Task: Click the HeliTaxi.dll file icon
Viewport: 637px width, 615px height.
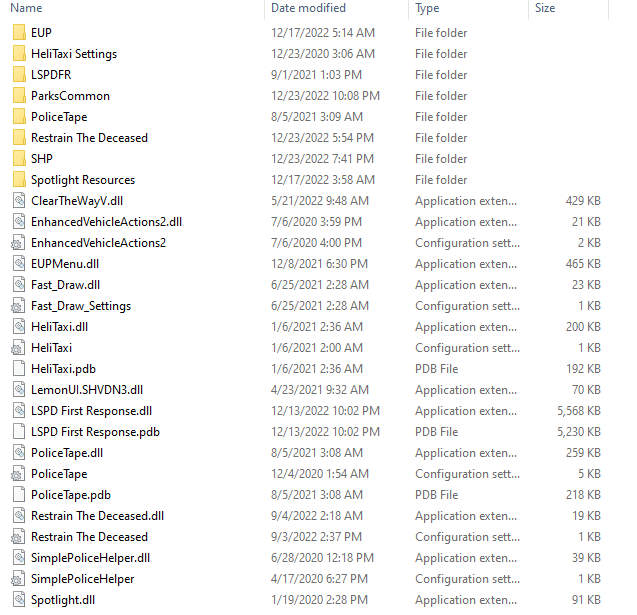Action: (x=19, y=327)
